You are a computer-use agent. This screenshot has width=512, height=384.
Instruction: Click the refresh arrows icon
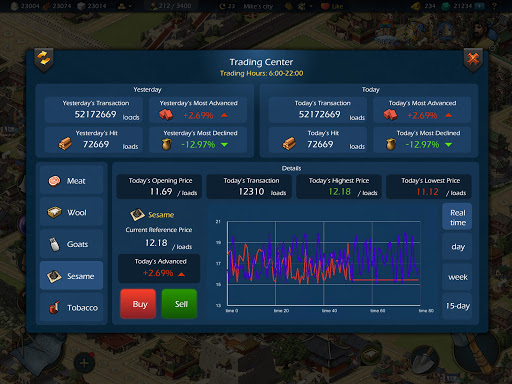(44, 59)
